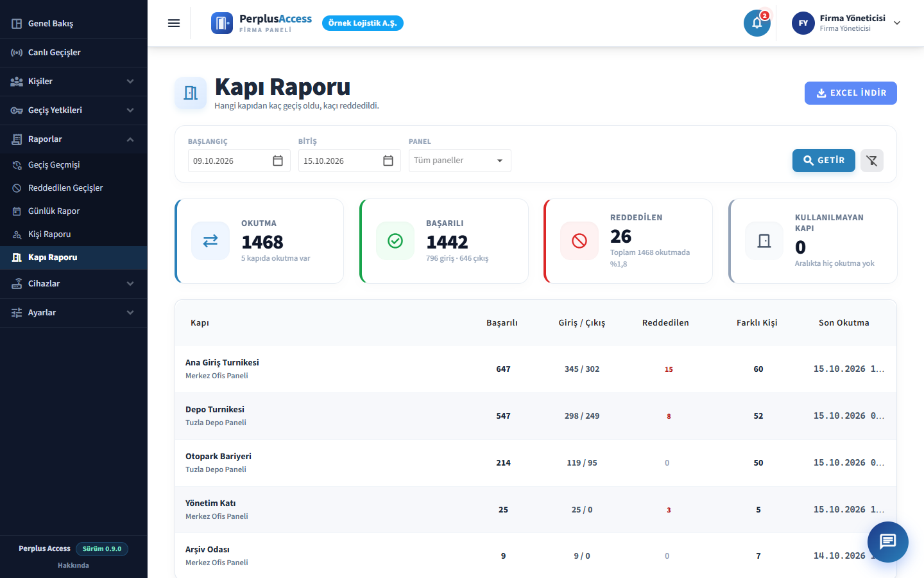Expand the Geçiş Yetkileri chevron
Image resolution: width=924 pixels, height=578 pixels.
[x=130, y=110]
